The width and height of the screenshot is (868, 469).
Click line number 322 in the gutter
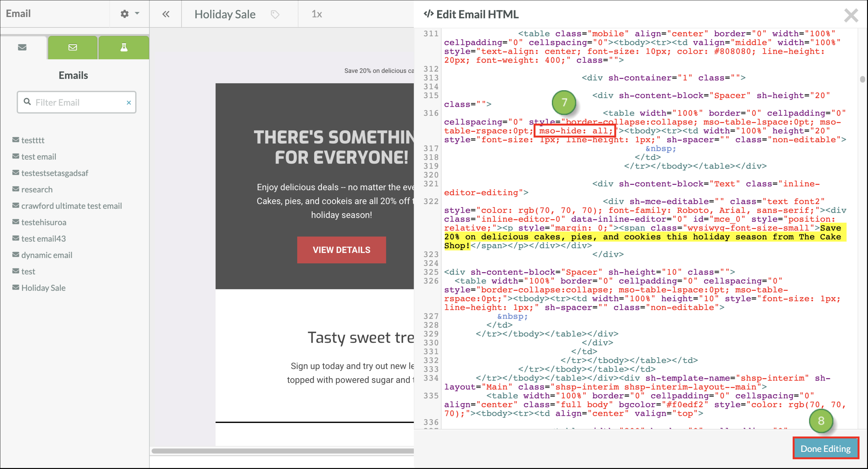coord(431,202)
